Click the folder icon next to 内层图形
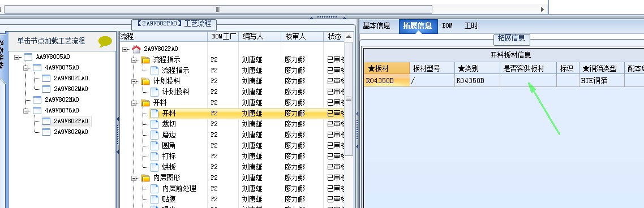The width and height of the screenshot is (644, 208). click(x=145, y=177)
